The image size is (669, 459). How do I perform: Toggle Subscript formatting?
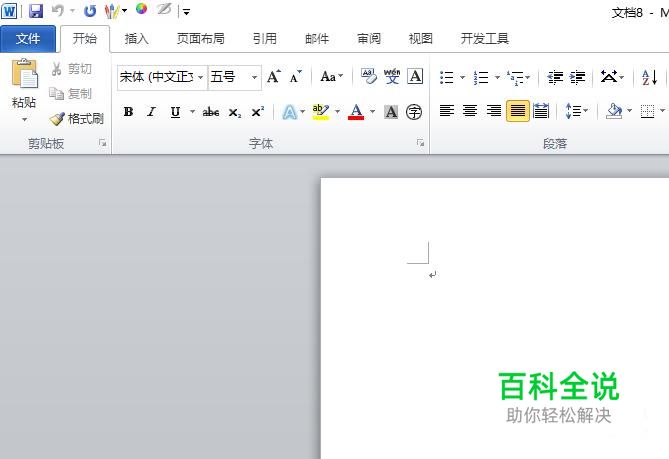(x=235, y=112)
